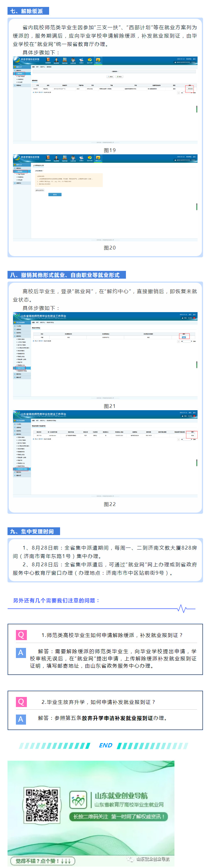Expand 服务大厅 sidebar section in Figure 21
This screenshot has width=212, height=868.
pyautogui.click(x=22, y=377)
